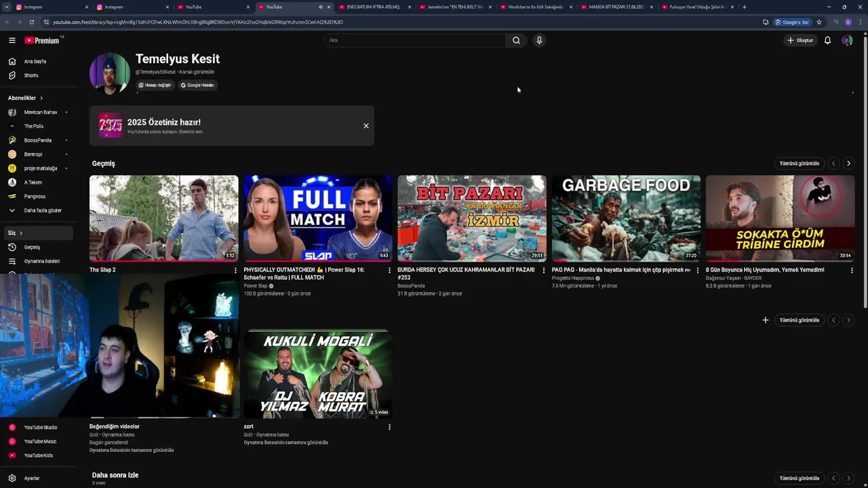Click progress bar under The Slap 2 thumbnail

point(164,260)
